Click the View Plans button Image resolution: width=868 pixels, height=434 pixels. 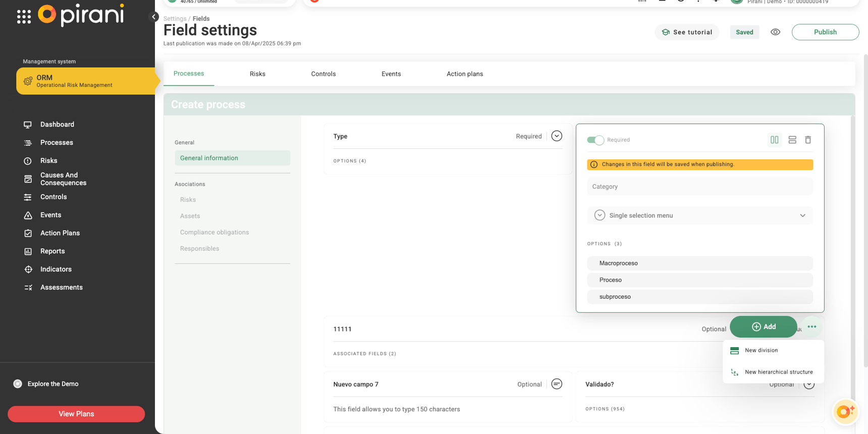pyautogui.click(x=76, y=414)
